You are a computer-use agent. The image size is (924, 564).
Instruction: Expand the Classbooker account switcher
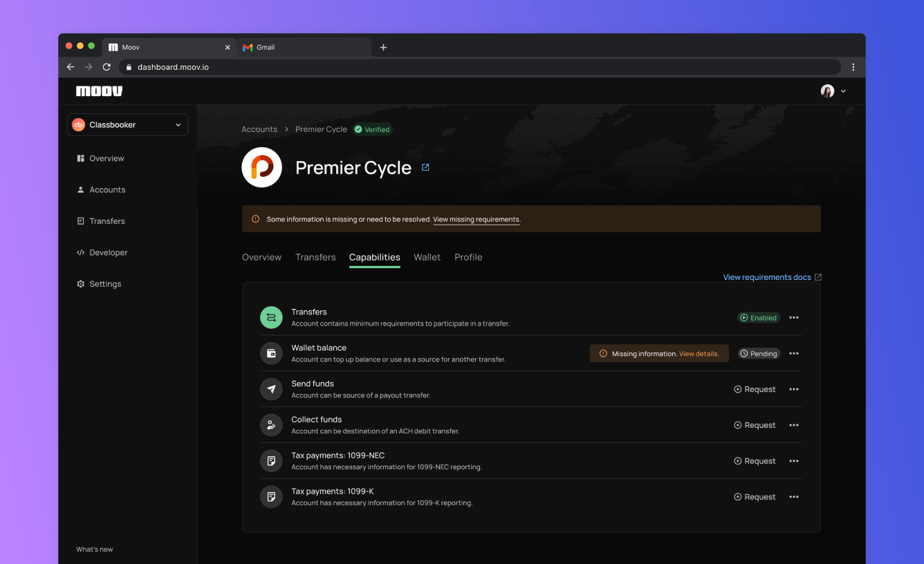[x=128, y=125]
